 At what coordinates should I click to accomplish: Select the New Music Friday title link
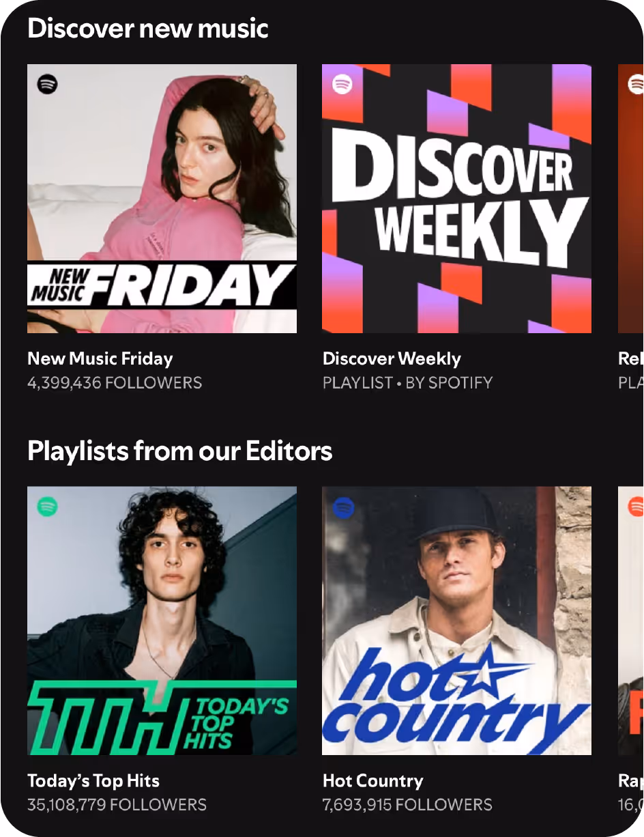tap(100, 358)
